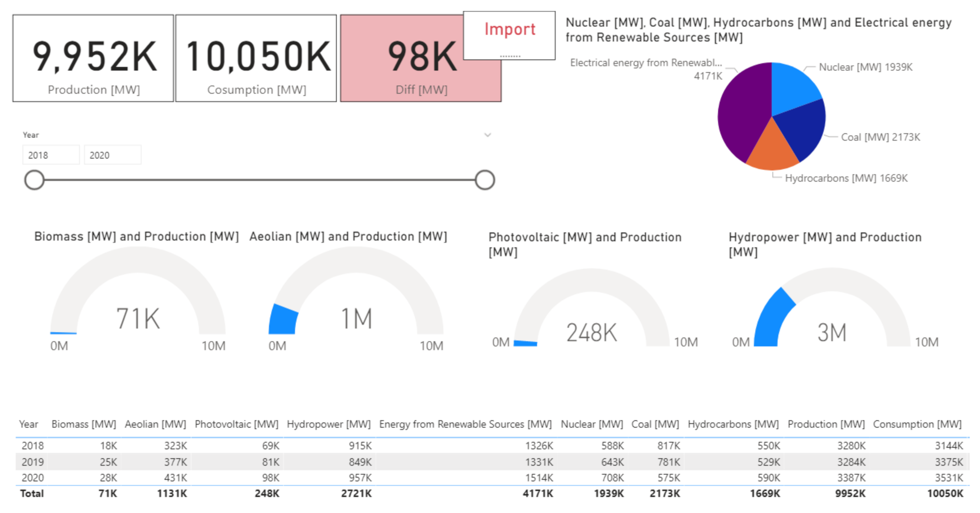Sort by Nuclear [MW] column header
This screenshot has width=980, height=513.
[591, 424]
